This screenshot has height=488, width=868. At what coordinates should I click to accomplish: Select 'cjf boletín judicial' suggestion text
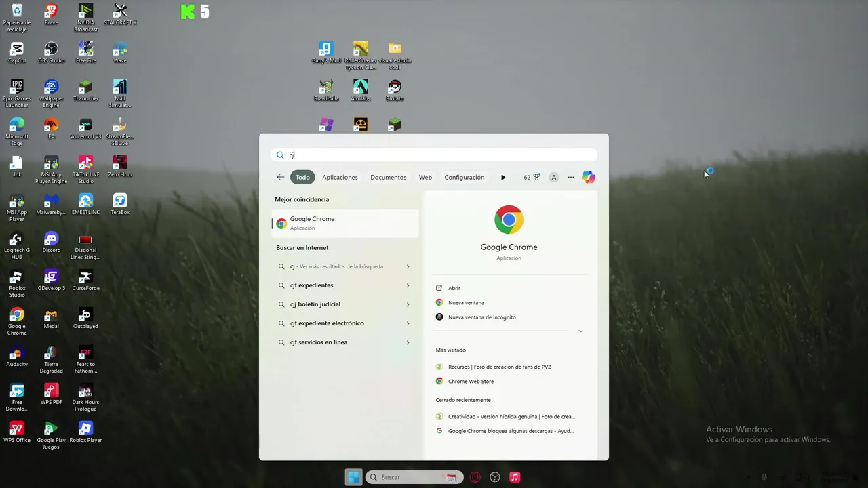(x=315, y=304)
